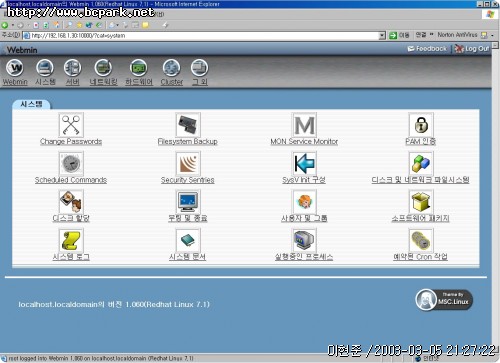Click the PAM 인증 padlock icon
500x363 pixels.
coord(421,125)
